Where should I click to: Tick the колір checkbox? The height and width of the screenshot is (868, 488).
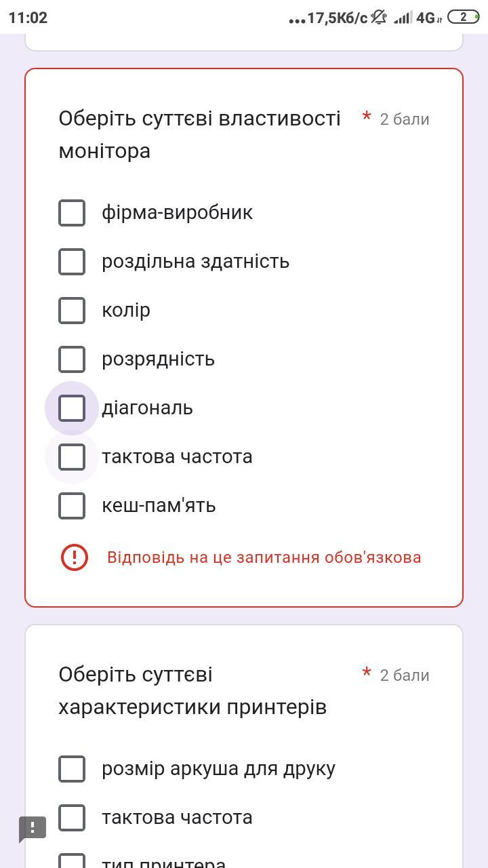[72, 311]
